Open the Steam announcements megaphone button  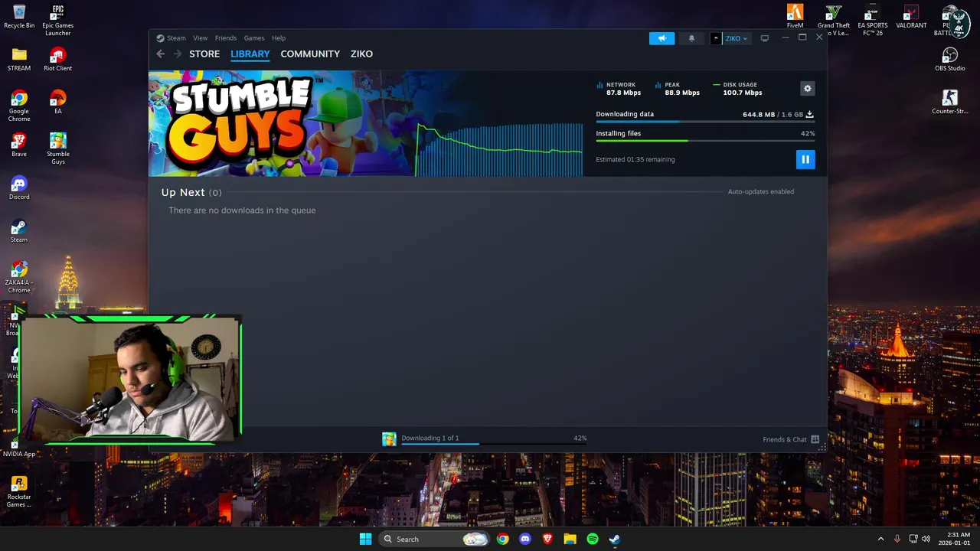(661, 38)
